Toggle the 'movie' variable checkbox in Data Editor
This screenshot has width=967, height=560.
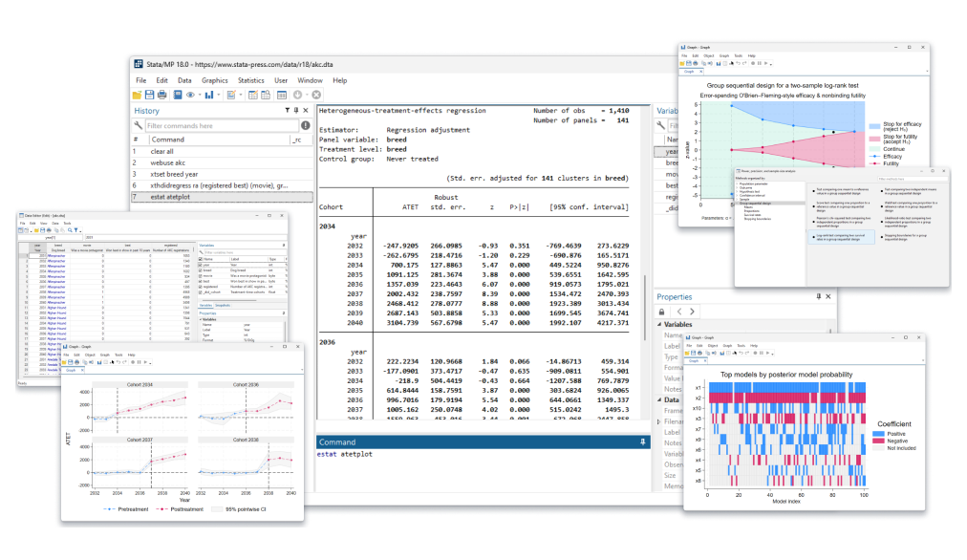(201, 275)
